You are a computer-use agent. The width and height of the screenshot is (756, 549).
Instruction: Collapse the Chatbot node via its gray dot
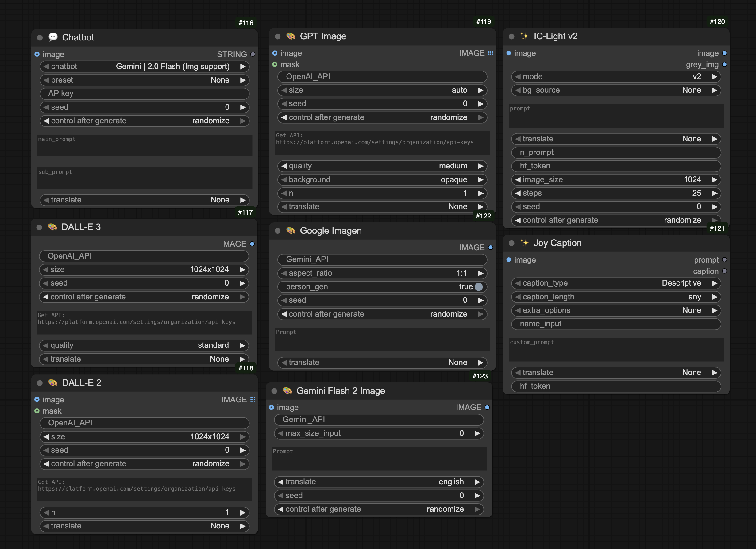(x=40, y=38)
